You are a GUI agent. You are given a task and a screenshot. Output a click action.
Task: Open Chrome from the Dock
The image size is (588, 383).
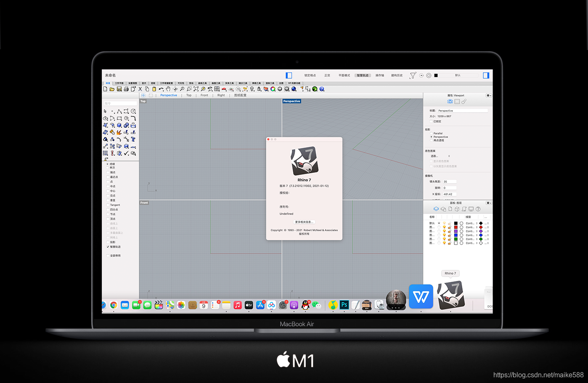[114, 305]
